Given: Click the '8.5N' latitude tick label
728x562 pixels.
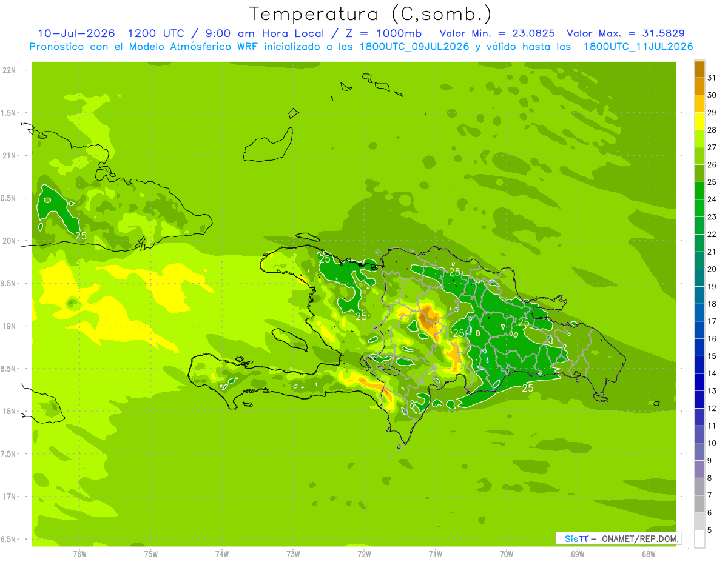Looking at the screenshot, I should pos(8,369).
